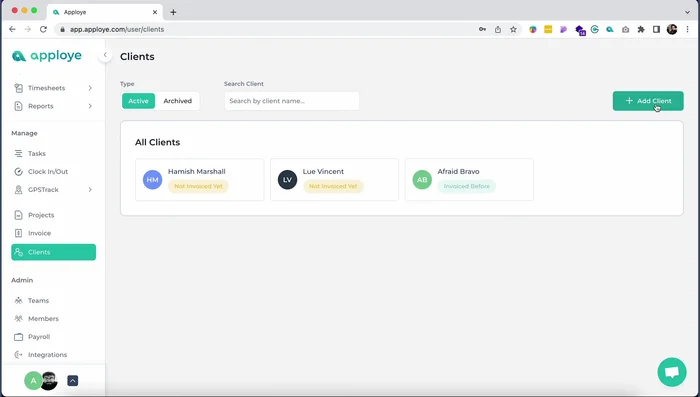Open Afraid Bravo client card

coord(469,180)
